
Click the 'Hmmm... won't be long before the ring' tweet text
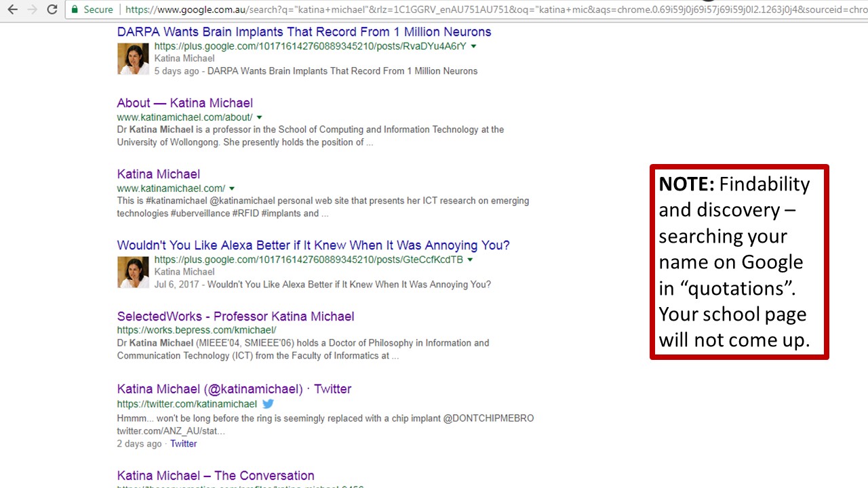[325, 418]
